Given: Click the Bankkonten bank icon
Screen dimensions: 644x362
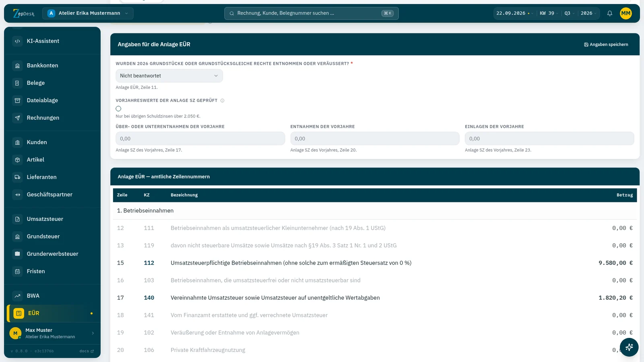Looking at the screenshot, I should (x=17, y=66).
